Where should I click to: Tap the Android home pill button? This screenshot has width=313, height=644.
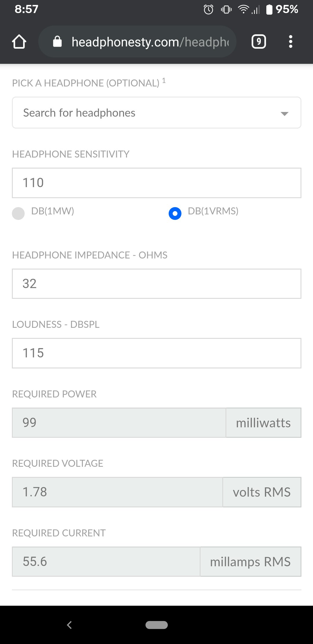[156, 625]
